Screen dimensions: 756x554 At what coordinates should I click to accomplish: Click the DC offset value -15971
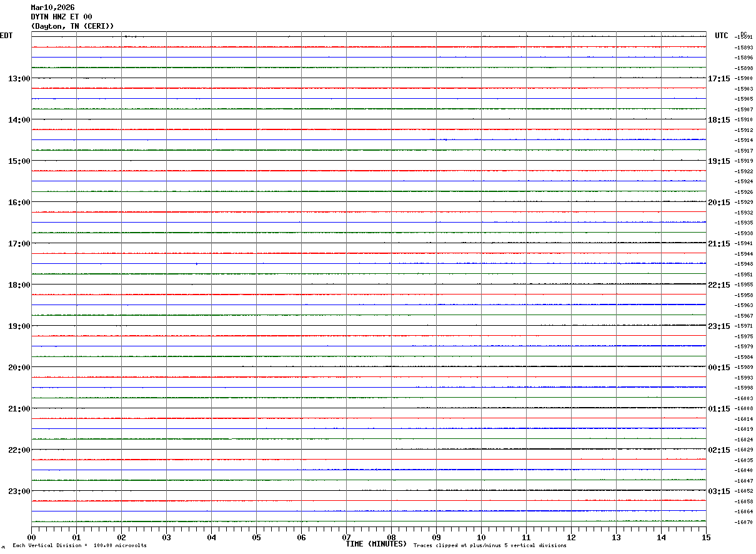pos(744,326)
